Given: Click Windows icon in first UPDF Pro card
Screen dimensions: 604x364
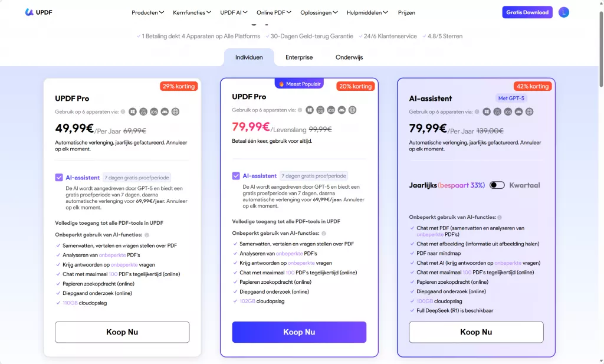Looking at the screenshot, I should (133, 112).
